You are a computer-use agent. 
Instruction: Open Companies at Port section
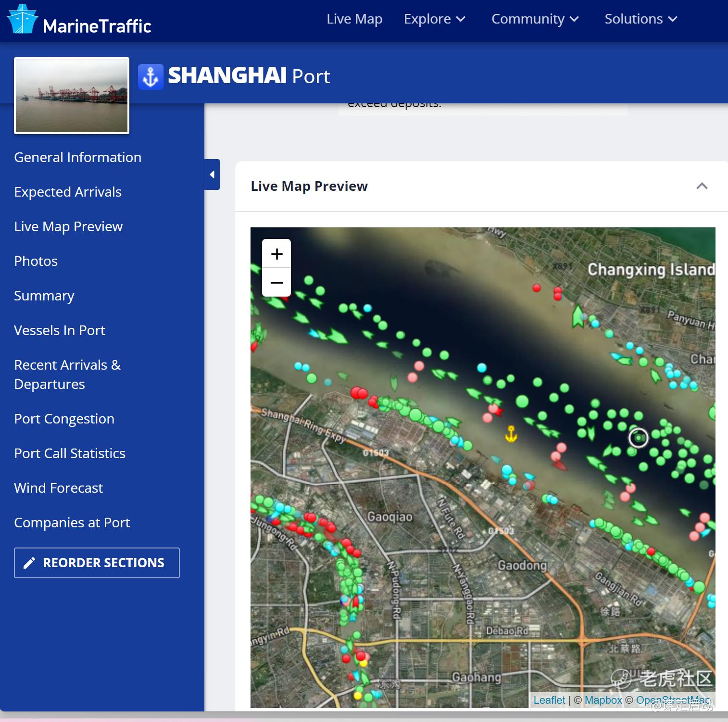[72, 523]
